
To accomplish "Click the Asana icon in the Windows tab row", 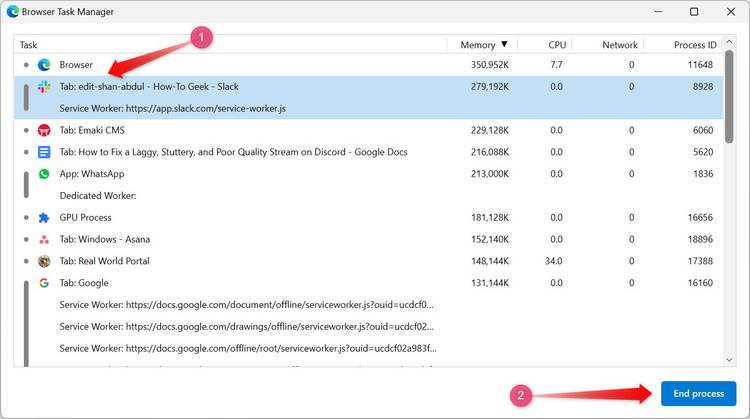I will [x=44, y=240].
